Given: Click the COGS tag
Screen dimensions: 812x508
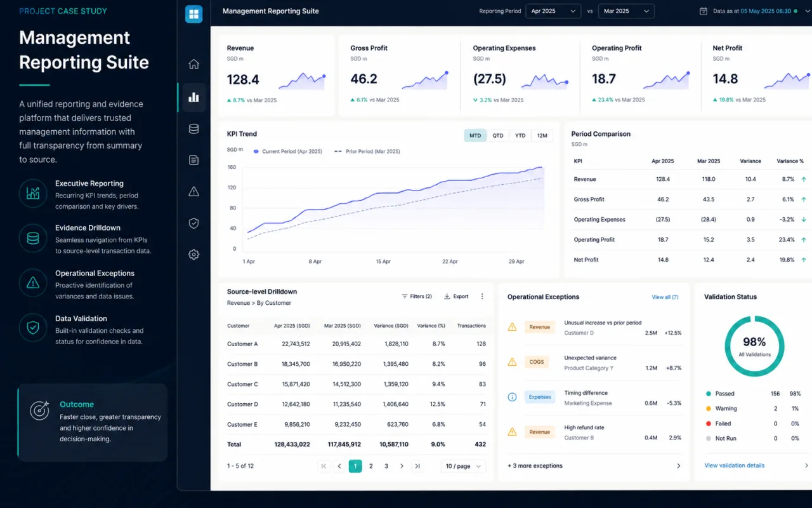Looking at the screenshot, I should click(x=537, y=362).
